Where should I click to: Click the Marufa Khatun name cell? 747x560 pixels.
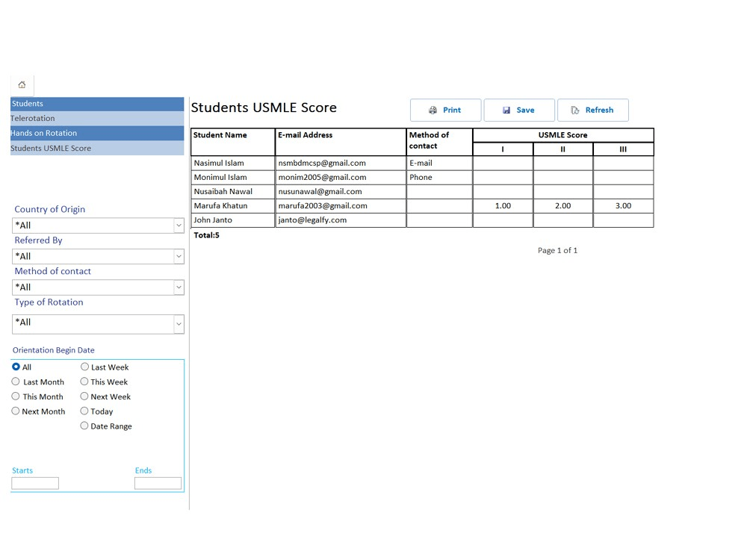[x=233, y=206]
